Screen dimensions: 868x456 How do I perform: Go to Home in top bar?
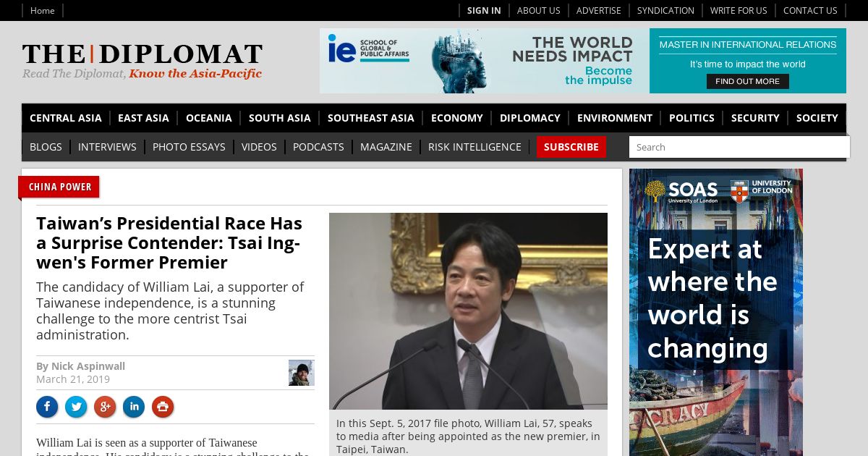click(x=43, y=10)
